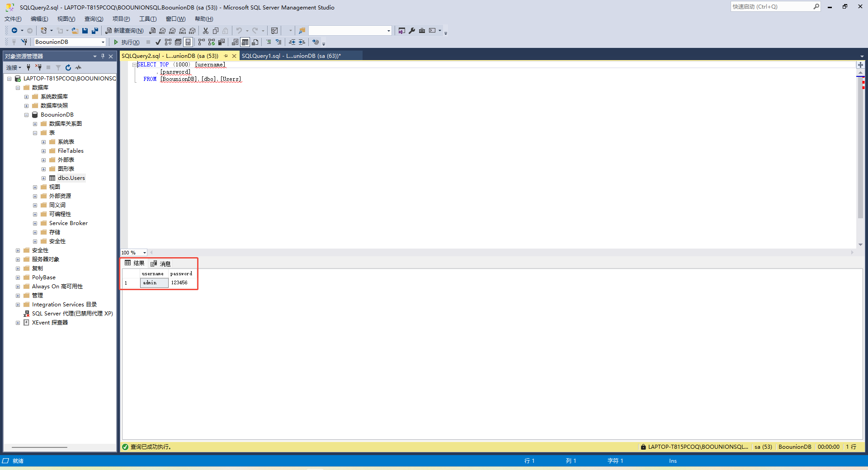Toggle Results to Text mode
868x470 pixels.
point(235,42)
